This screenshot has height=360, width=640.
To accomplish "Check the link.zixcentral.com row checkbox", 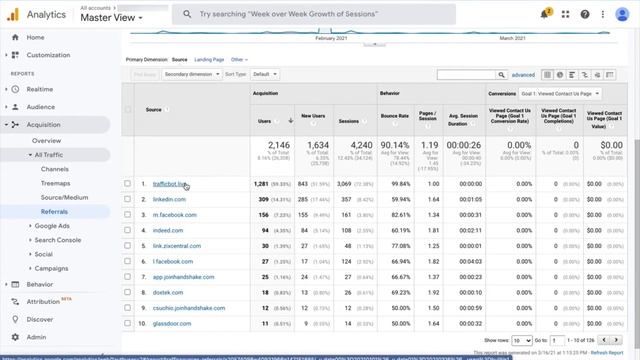I will tap(128, 246).
